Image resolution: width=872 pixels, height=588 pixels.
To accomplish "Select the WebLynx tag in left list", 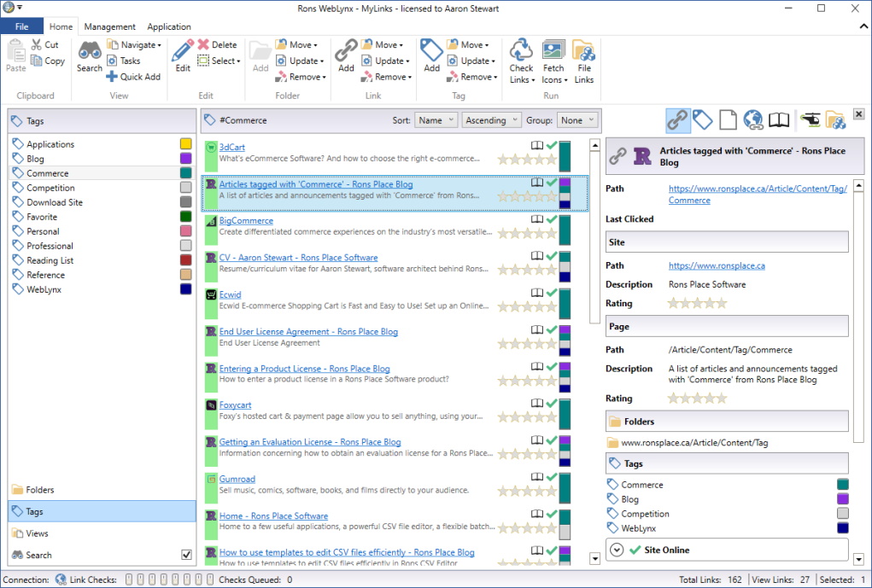I will click(x=102, y=289).
